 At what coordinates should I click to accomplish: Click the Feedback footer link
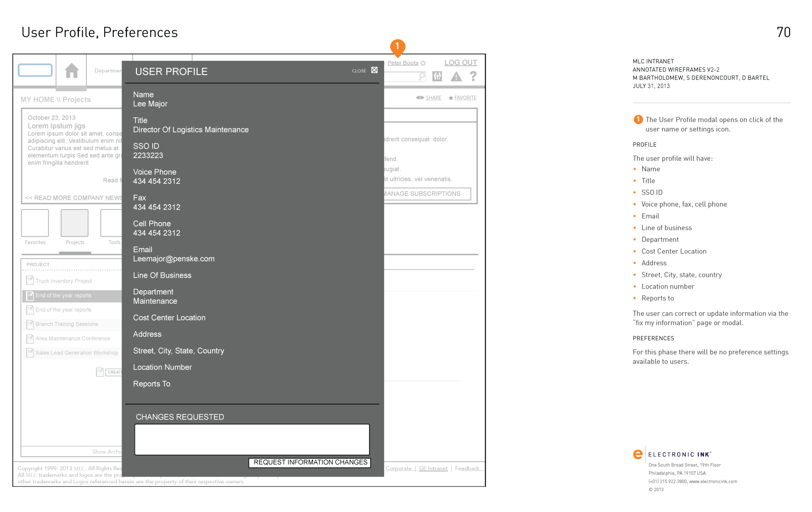pyautogui.click(x=467, y=468)
